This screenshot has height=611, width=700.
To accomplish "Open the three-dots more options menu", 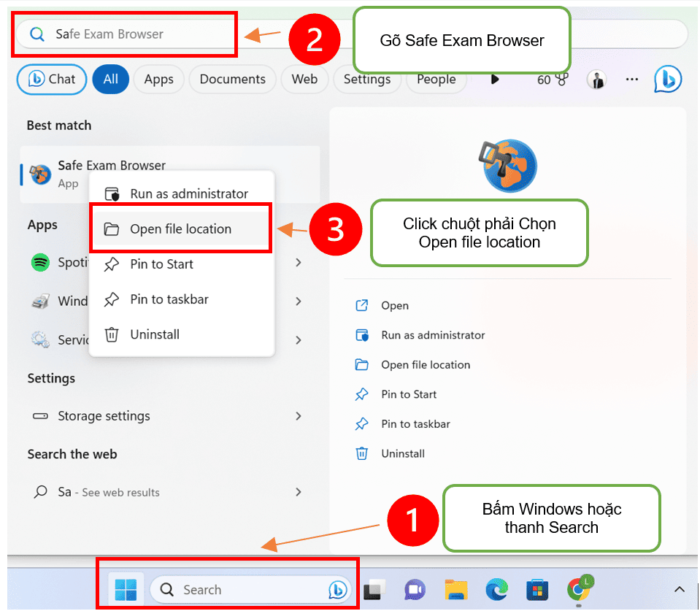I will (632, 80).
